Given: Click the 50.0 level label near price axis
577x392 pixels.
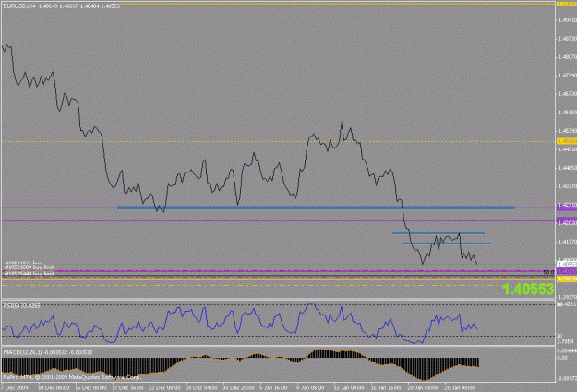Looking at the screenshot, I should 548,272.
